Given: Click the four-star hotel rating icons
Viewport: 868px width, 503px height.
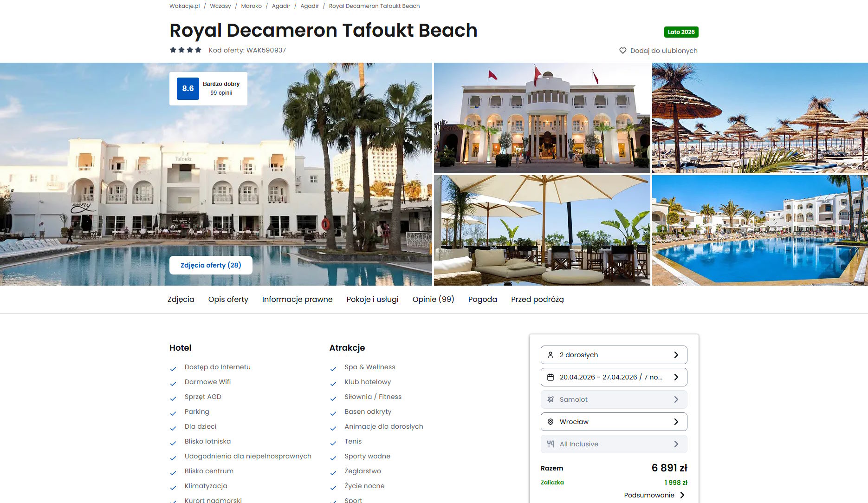Looking at the screenshot, I should pos(186,50).
